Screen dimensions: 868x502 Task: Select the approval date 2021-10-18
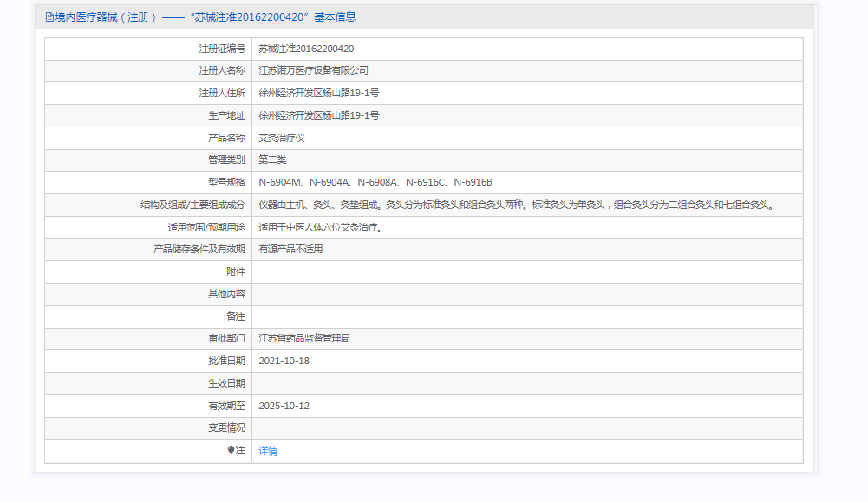pyautogui.click(x=284, y=361)
